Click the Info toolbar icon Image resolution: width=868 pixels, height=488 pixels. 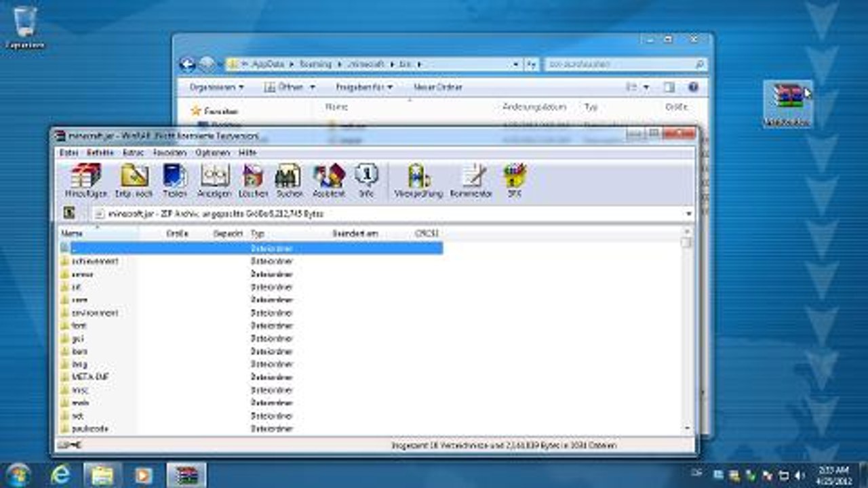[366, 180]
